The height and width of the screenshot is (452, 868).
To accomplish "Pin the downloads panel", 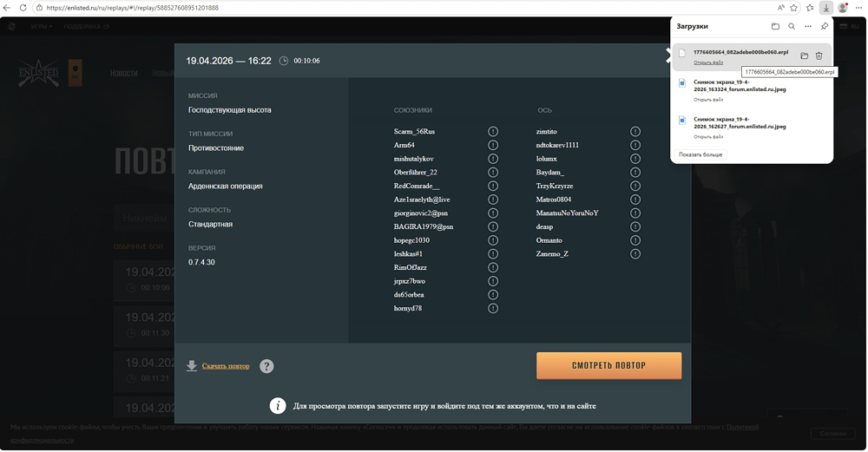I will coord(825,27).
